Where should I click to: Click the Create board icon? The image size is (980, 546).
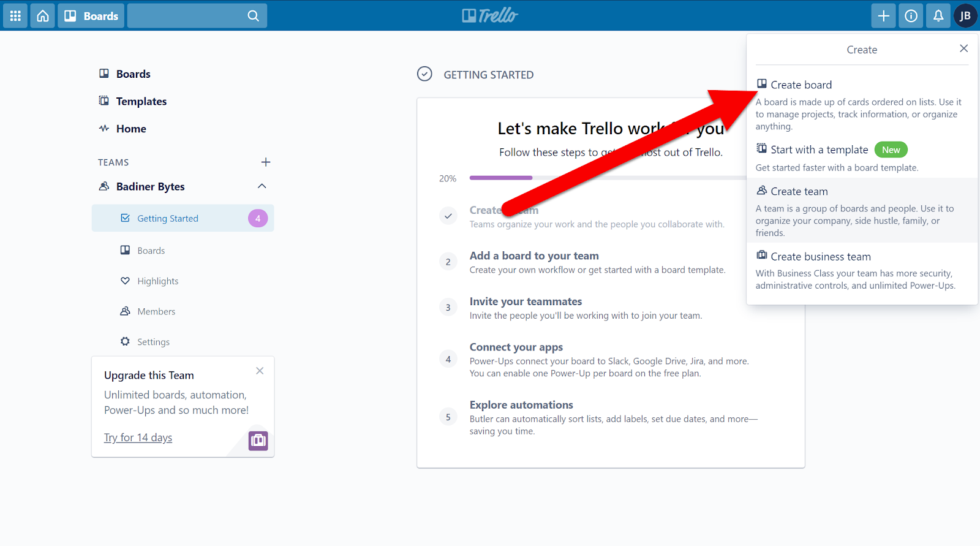[762, 84]
